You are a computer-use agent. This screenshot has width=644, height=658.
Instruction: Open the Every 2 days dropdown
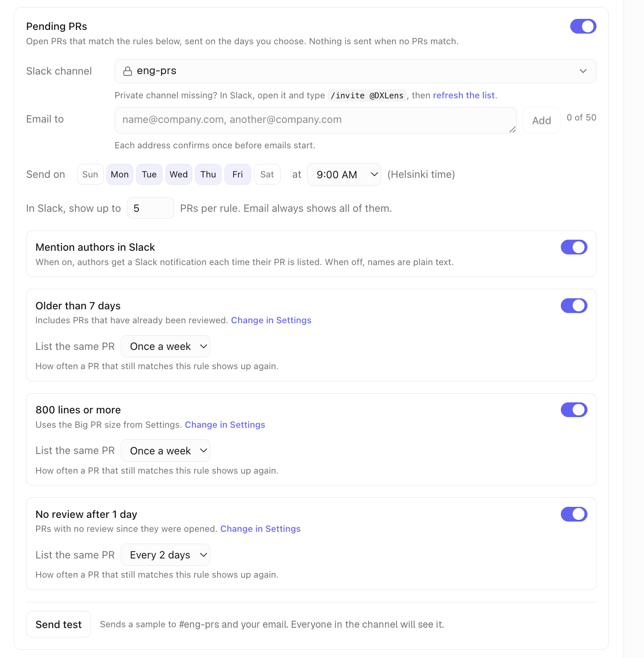(x=166, y=555)
